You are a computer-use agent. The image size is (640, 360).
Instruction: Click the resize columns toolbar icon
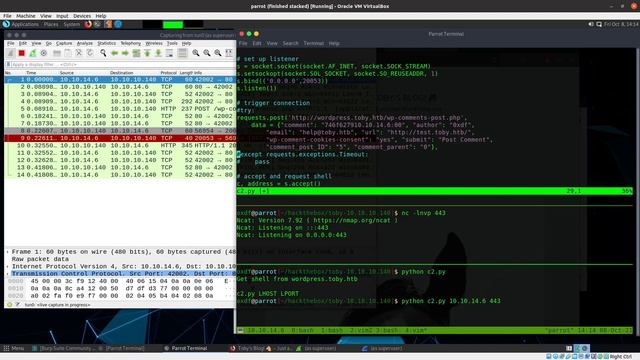coord(229,53)
